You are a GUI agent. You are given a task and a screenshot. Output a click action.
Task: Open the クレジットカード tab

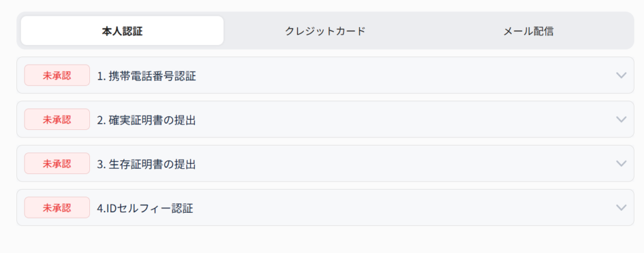pos(325,31)
